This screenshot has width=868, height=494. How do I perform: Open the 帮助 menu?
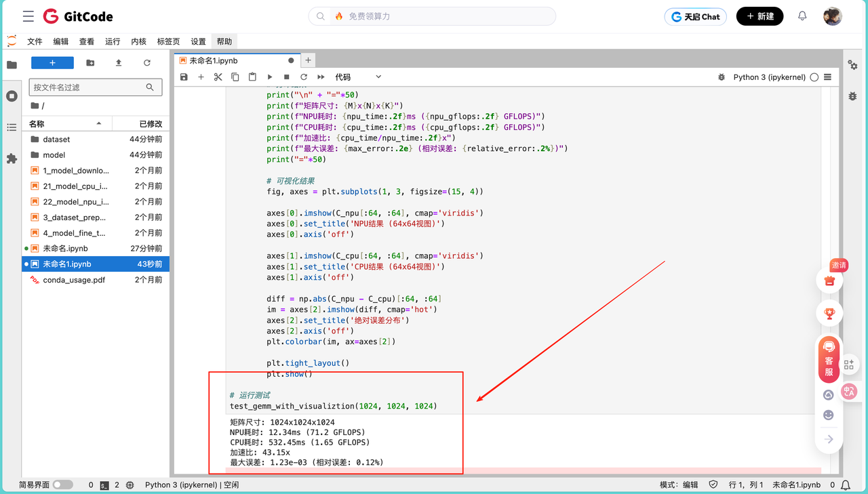pyautogui.click(x=224, y=41)
